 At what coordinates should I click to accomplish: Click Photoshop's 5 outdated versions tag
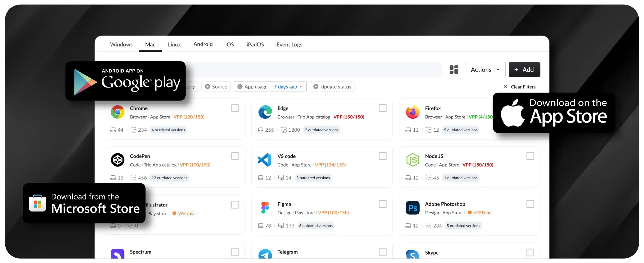click(x=463, y=226)
